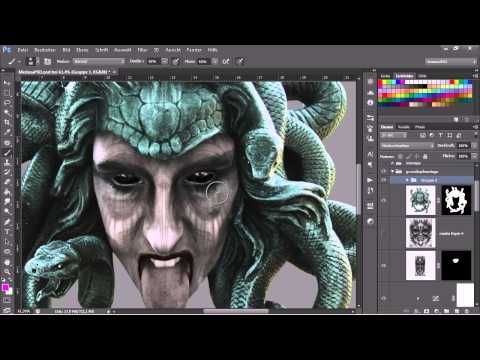Select the Pen tool
Screen dimensions: 480x360
click(7, 222)
